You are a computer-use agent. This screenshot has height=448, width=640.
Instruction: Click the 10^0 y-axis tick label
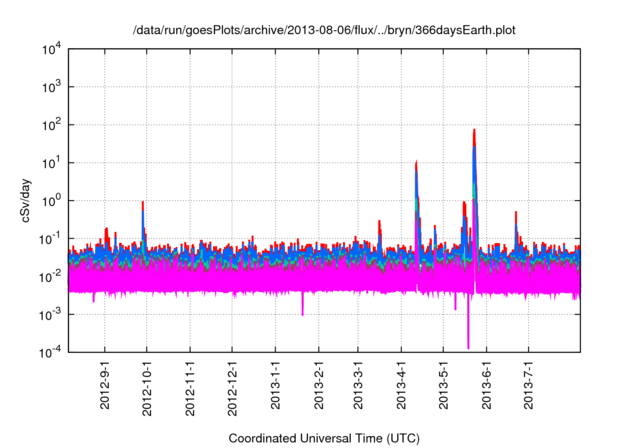(51, 200)
